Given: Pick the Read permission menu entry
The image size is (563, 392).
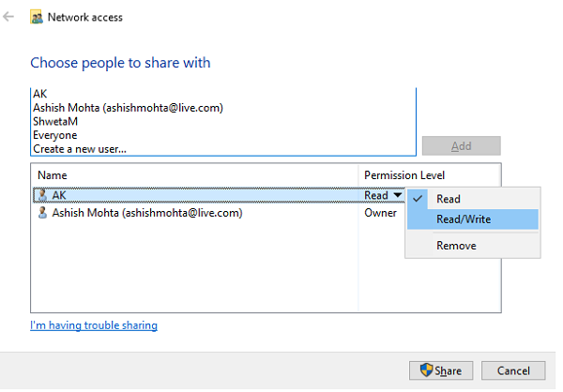Looking at the screenshot, I should click(x=449, y=199).
